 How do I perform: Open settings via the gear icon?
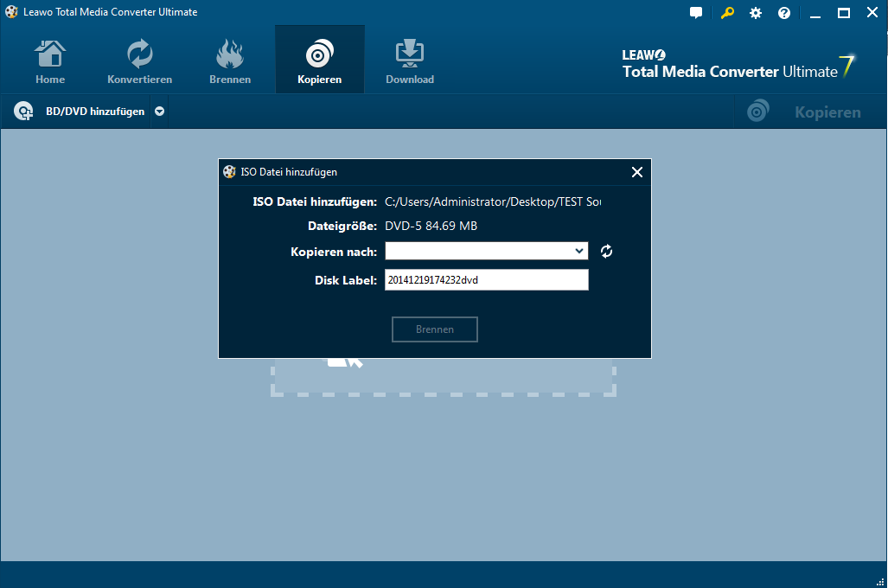756,13
